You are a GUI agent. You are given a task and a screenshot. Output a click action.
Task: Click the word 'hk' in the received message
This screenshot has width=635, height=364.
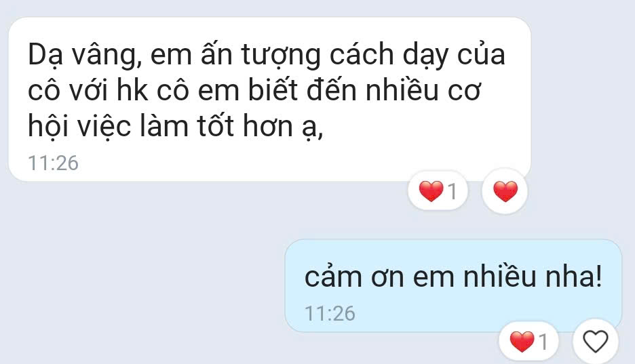(x=132, y=90)
